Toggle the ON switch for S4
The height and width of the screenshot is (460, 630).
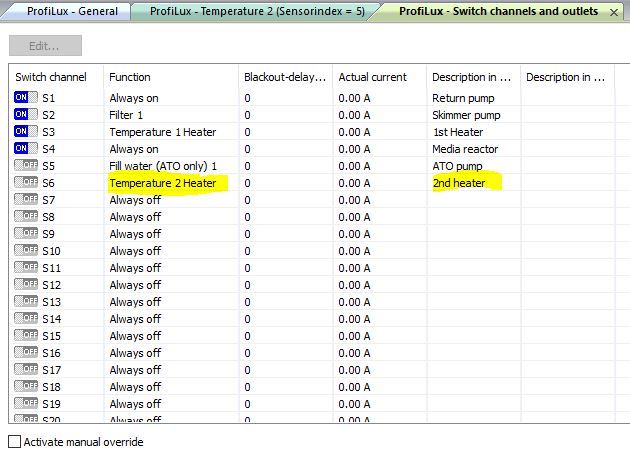coord(26,148)
